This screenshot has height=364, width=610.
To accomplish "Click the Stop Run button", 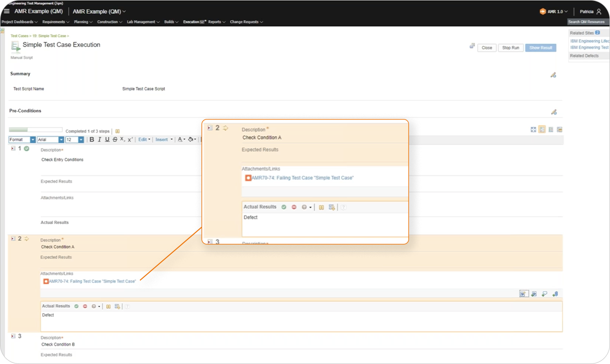I will point(511,48).
